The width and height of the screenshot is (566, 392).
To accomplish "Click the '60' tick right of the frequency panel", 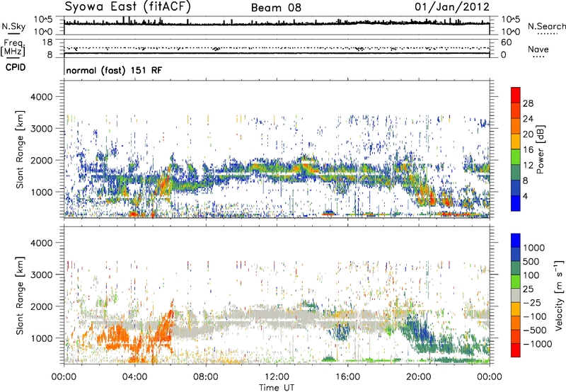I will pos(506,42).
